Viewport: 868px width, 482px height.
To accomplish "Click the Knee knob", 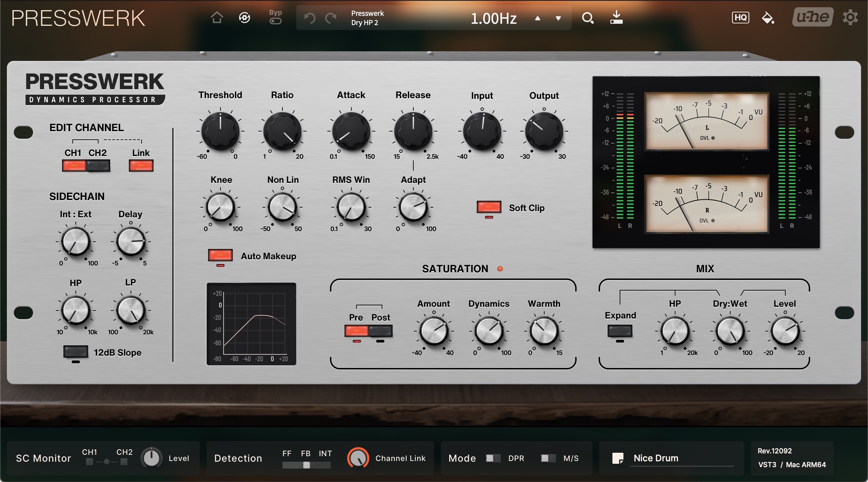I will tap(220, 207).
